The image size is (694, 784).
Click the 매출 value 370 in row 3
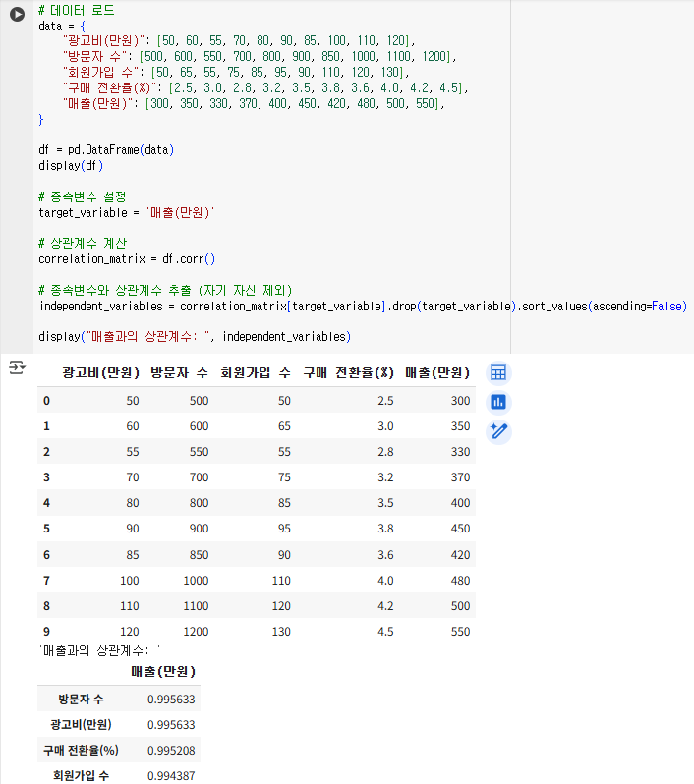[x=460, y=477]
